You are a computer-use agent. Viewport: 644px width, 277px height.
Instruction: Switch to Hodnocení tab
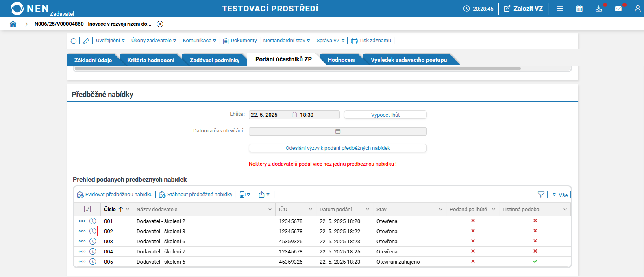342,60
